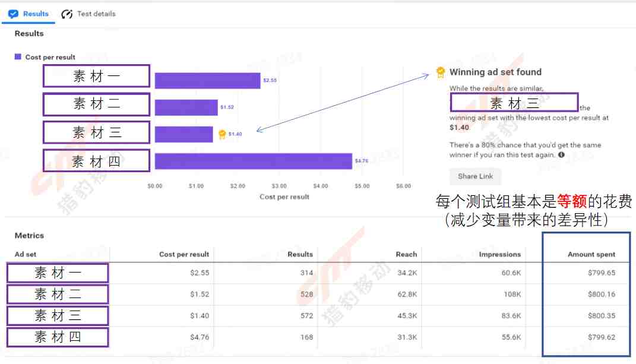This screenshot has width=636, height=364.
Task: Click the 'Winning ad set found' heading
Action: point(495,72)
